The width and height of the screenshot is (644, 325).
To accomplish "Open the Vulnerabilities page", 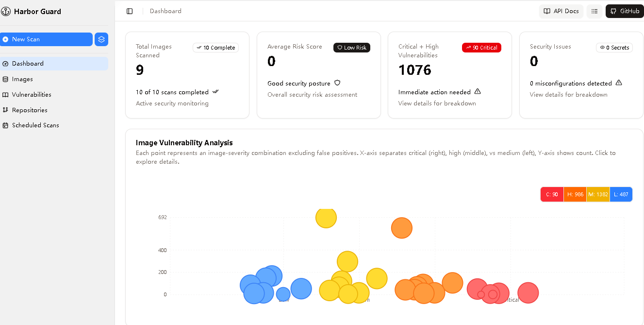I will click(x=32, y=95).
